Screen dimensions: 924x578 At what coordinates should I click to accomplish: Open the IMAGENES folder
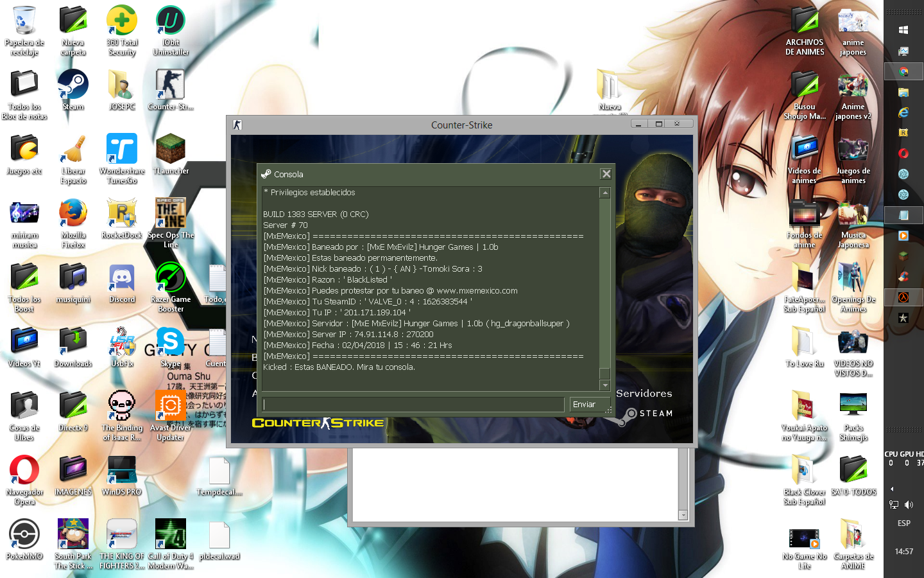[x=73, y=475]
